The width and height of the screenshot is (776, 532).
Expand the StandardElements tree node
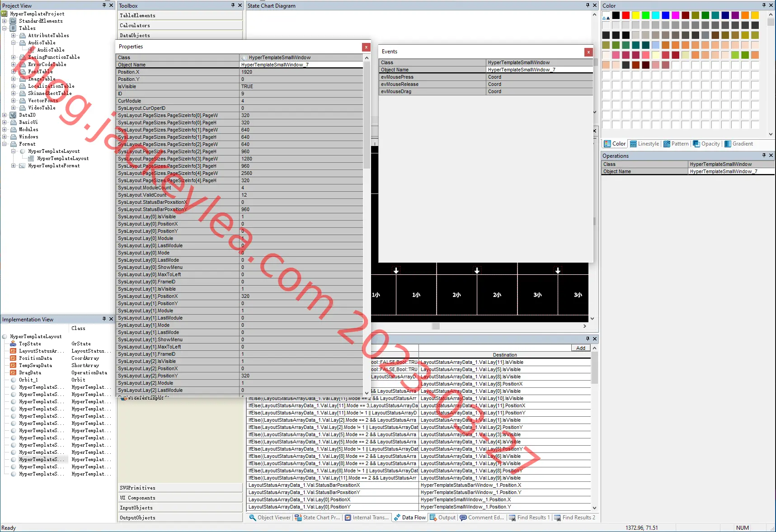pyautogui.click(x=5, y=21)
